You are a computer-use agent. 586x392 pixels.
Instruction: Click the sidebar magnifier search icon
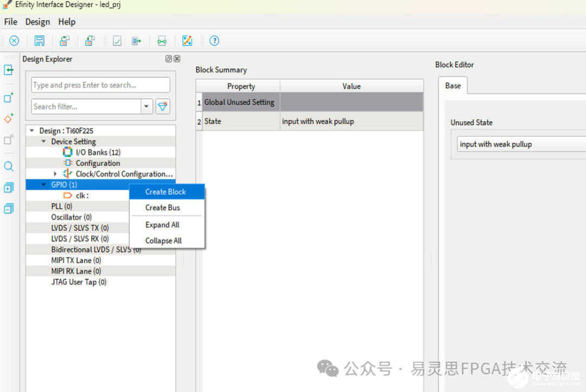click(x=9, y=166)
